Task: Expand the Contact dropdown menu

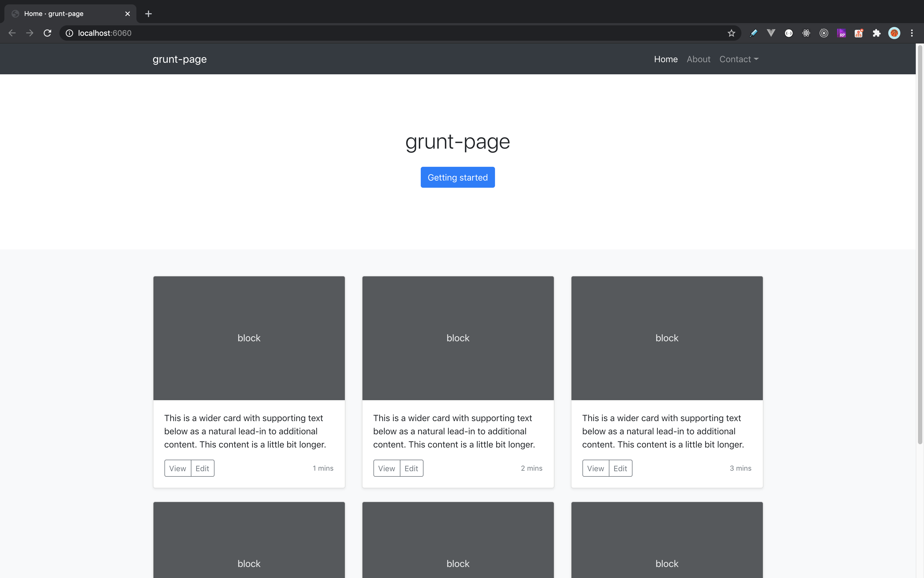Action: (739, 59)
